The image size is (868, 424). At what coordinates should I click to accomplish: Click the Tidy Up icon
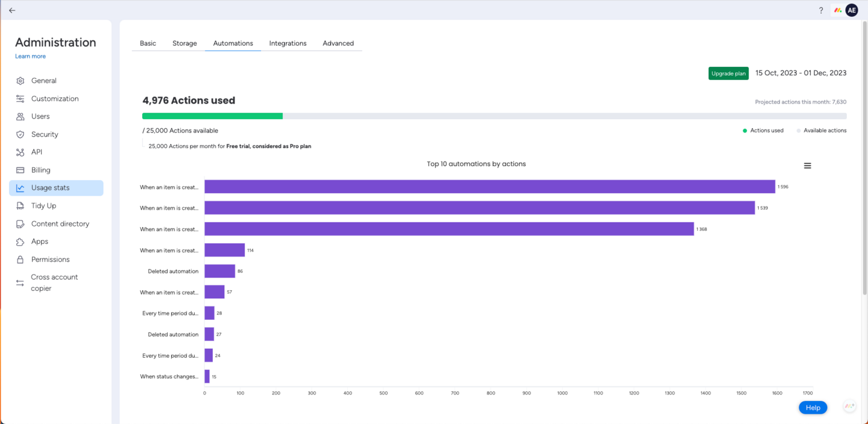20,206
